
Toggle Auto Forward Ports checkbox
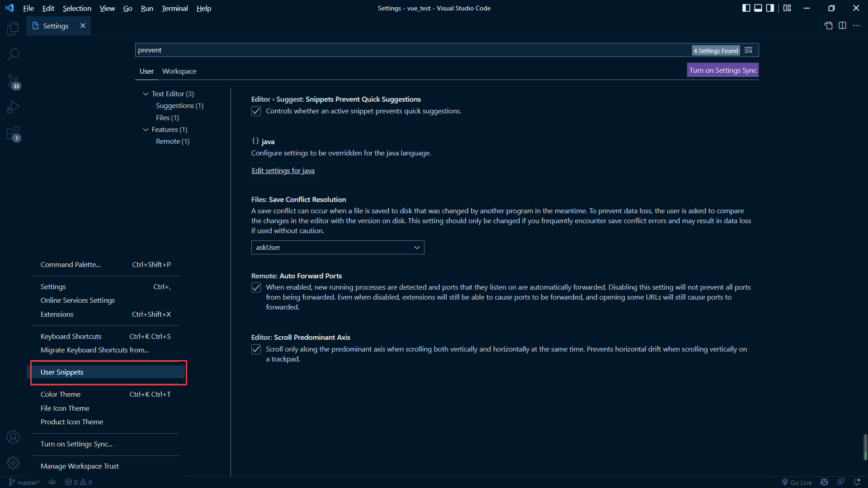(x=256, y=287)
